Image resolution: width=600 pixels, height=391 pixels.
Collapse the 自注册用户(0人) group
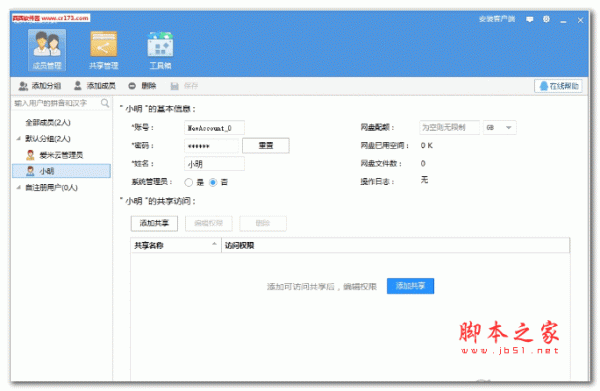click(18, 187)
